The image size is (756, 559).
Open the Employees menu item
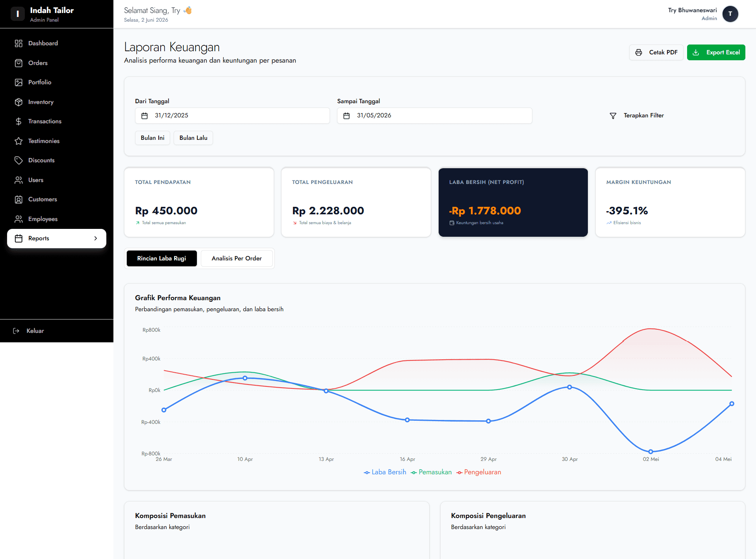(57, 219)
